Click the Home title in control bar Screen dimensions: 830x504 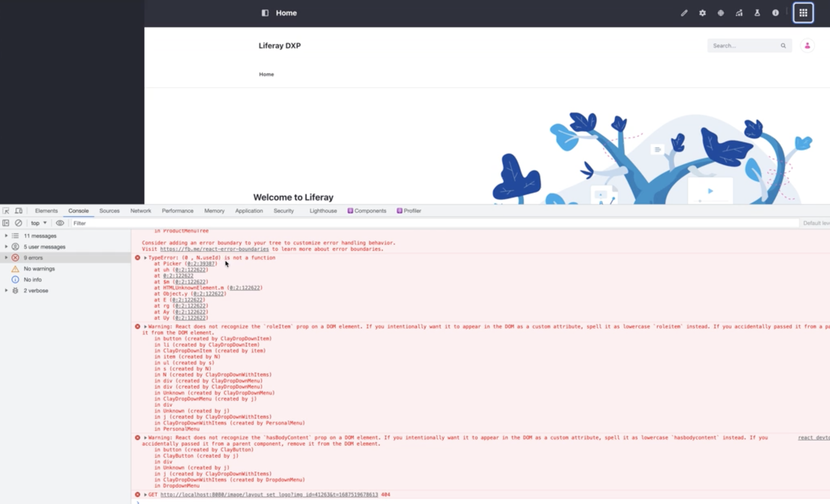[x=286, y=13]
